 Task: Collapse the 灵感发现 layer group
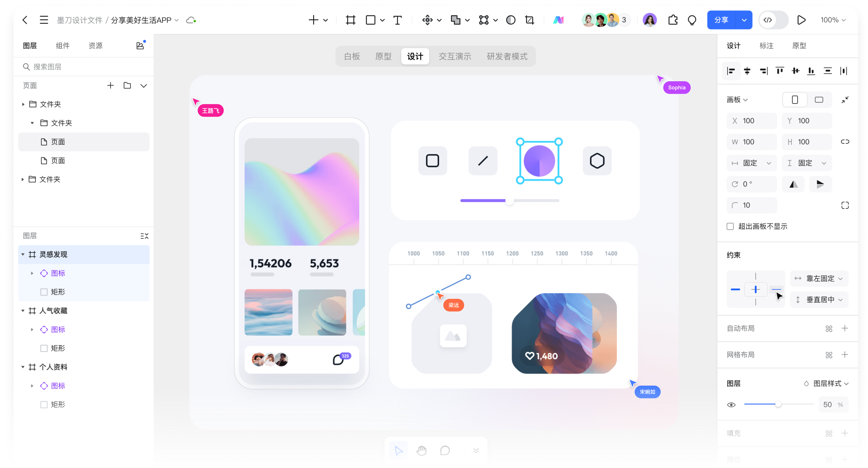23,254
